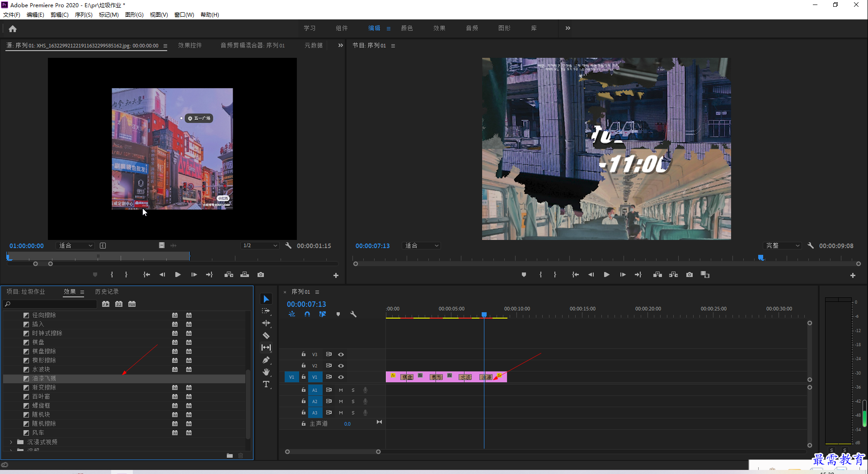Show hidden Source panel tabs chevron
Viewport: 868px width, 474px height.
(340, 45)
